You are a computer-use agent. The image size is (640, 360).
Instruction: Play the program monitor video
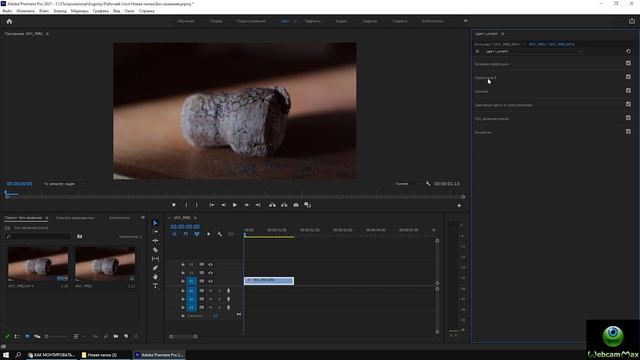click(235, 205)
